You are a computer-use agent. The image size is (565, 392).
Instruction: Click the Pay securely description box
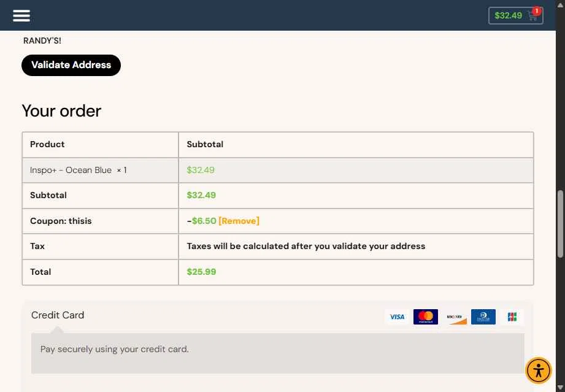(x=278, y=353)
